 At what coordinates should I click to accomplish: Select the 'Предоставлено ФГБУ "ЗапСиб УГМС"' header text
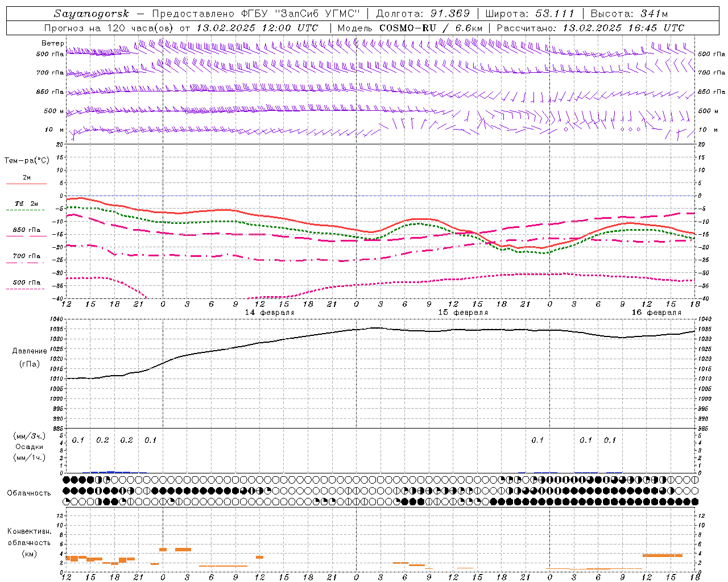click(x=257, y=14)
